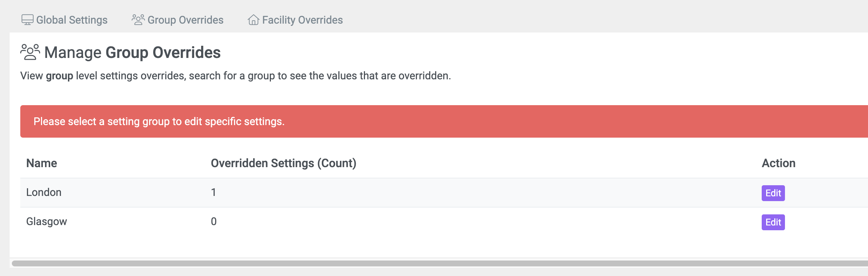
Task: Select the Glasgow row name
Action: [x=46, y=221]
